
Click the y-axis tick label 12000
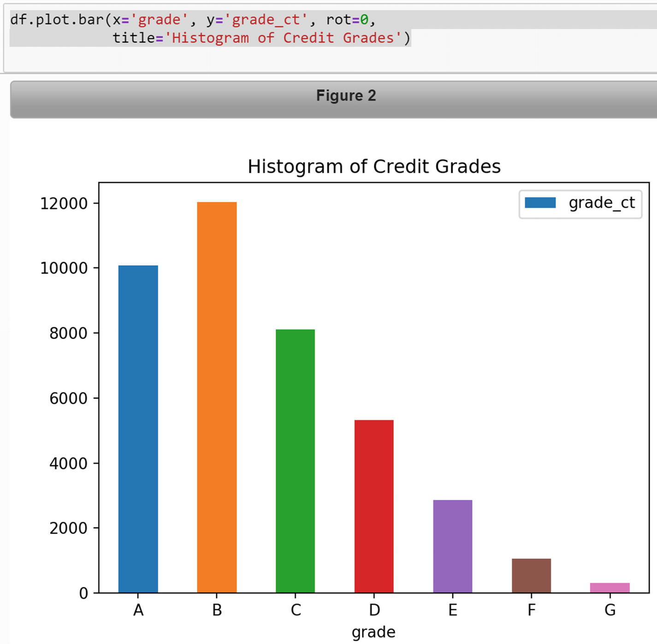coord(64,203)
